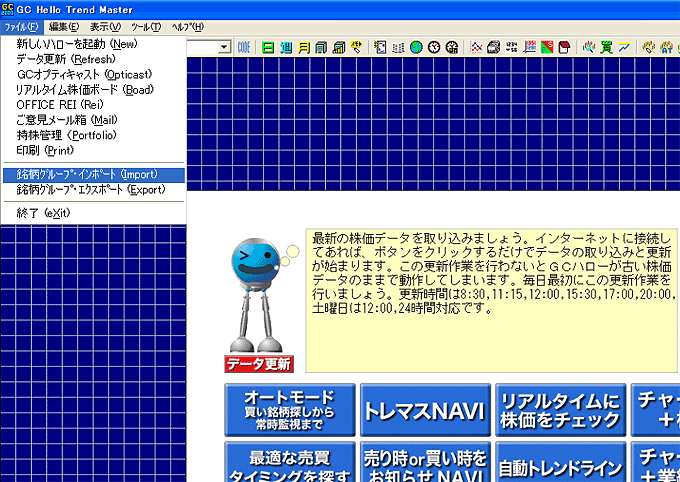Click the candlestick magnifier search icon
680x482 pixels.
click(588, 47)
